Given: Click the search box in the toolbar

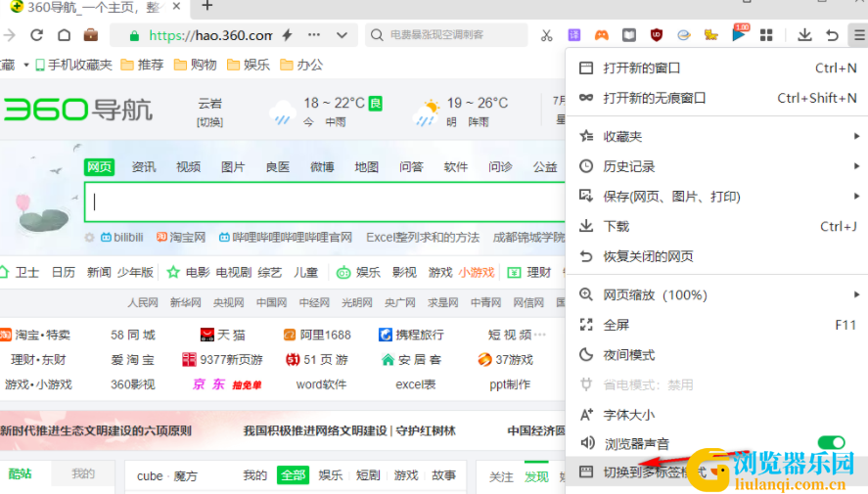Looking at the screenshot, I should pos(446,35).
